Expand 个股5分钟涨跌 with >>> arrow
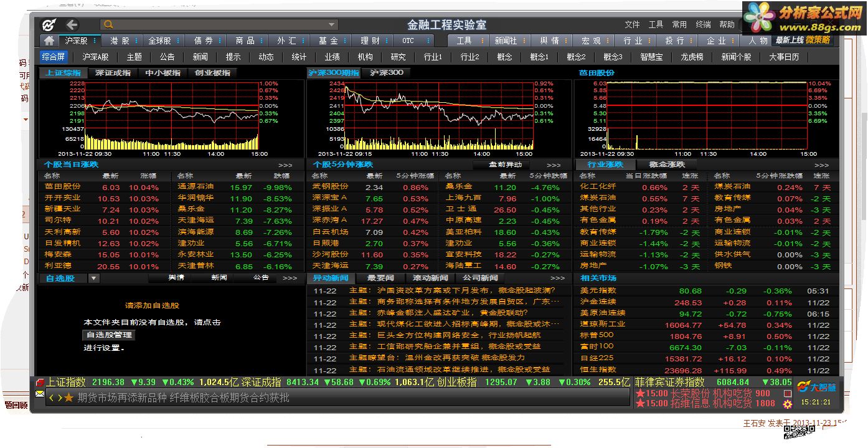The width and height of the screenshot is (868, 448). click(554, 165)
